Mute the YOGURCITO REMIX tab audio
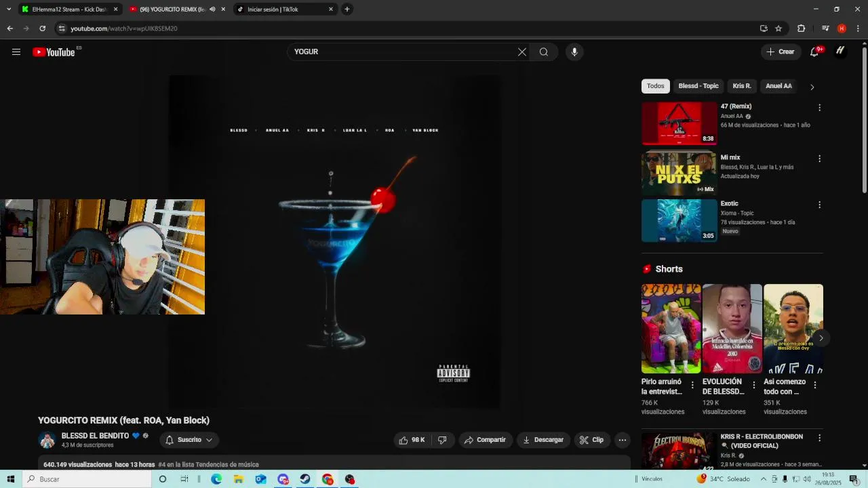Image resolution: width=868 pixels, height=488 pixels. click(212, 9)
